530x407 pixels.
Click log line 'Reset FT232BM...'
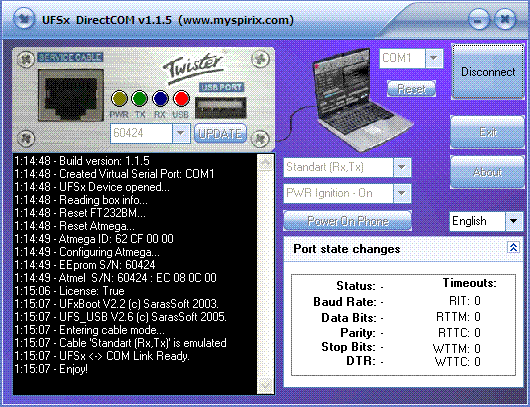[80, 213]
